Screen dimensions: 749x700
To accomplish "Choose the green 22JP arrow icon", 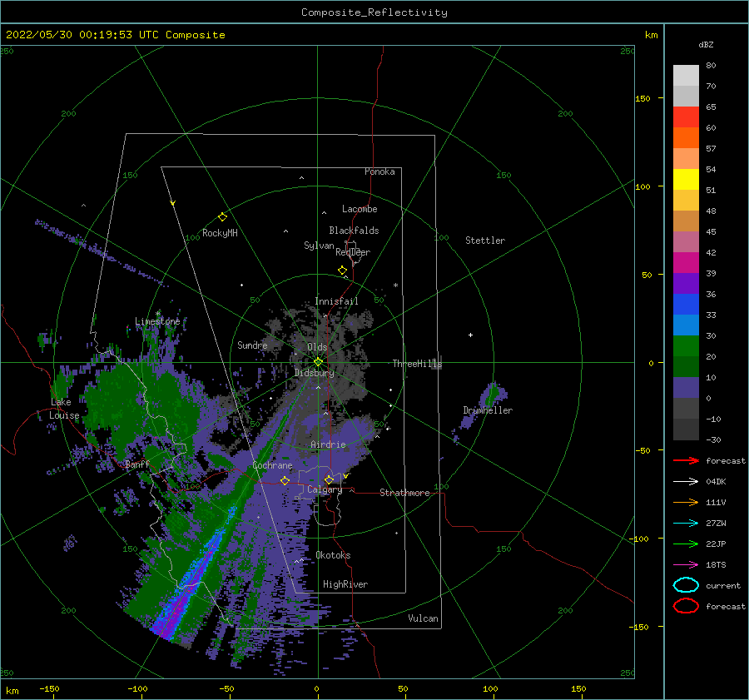I will pyautogui.click(x=686, y=544).
